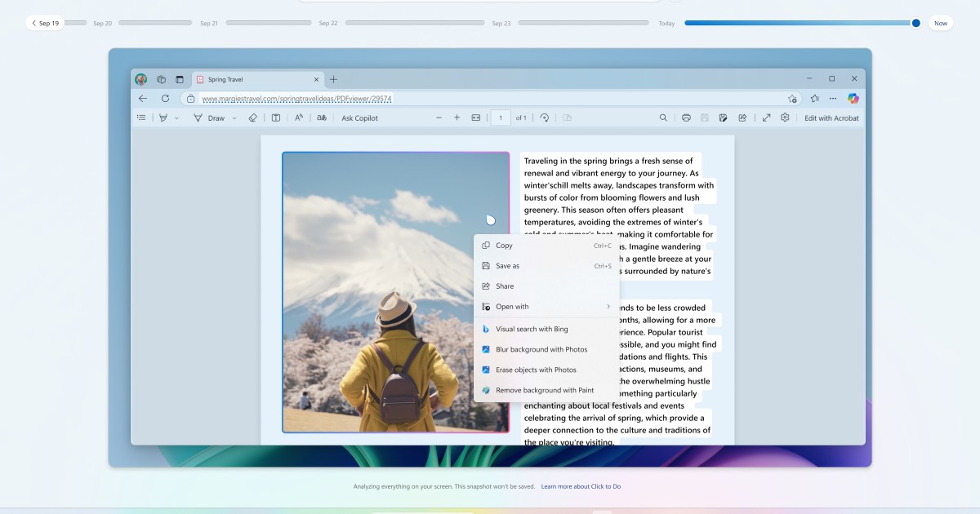Image resolution: width=980 pixels, height=514 pixels.
Task: Open PDF viewer settings gear
Action: pyautogui.click(x=785, y=118)
